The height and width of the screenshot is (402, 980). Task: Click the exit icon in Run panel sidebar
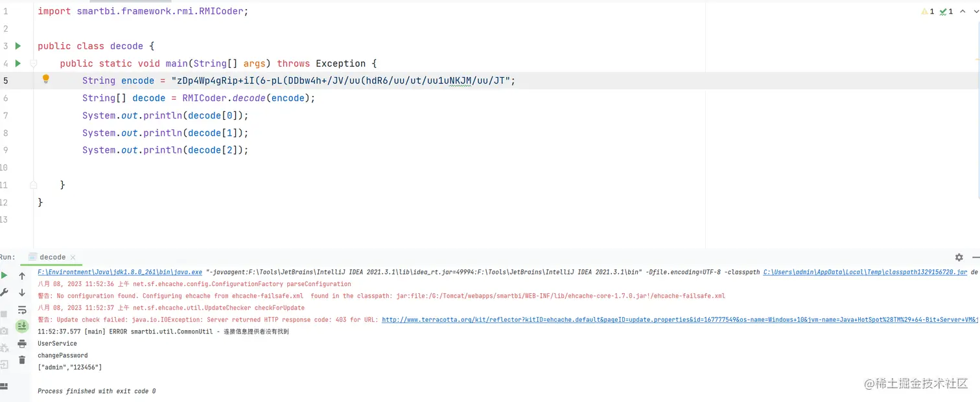pos(4,364)
